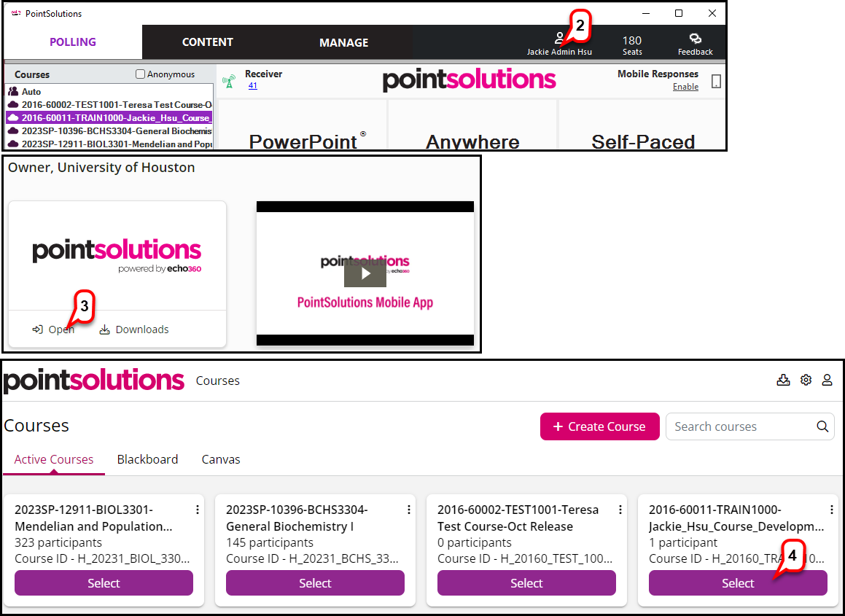
Task: Start a PowerPoint polling session
Action: pyautogui.click(x=303, y=125)
